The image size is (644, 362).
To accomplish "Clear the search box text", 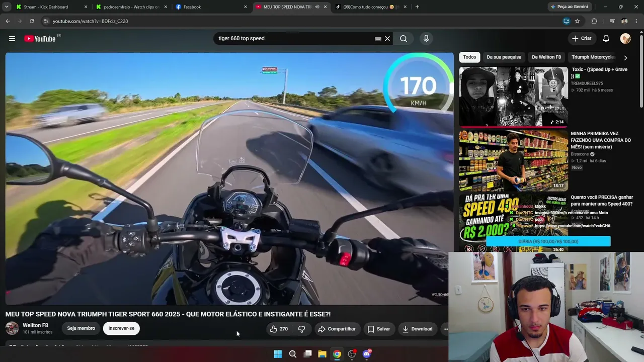I will pyautogui.click(x=387, y=39).
